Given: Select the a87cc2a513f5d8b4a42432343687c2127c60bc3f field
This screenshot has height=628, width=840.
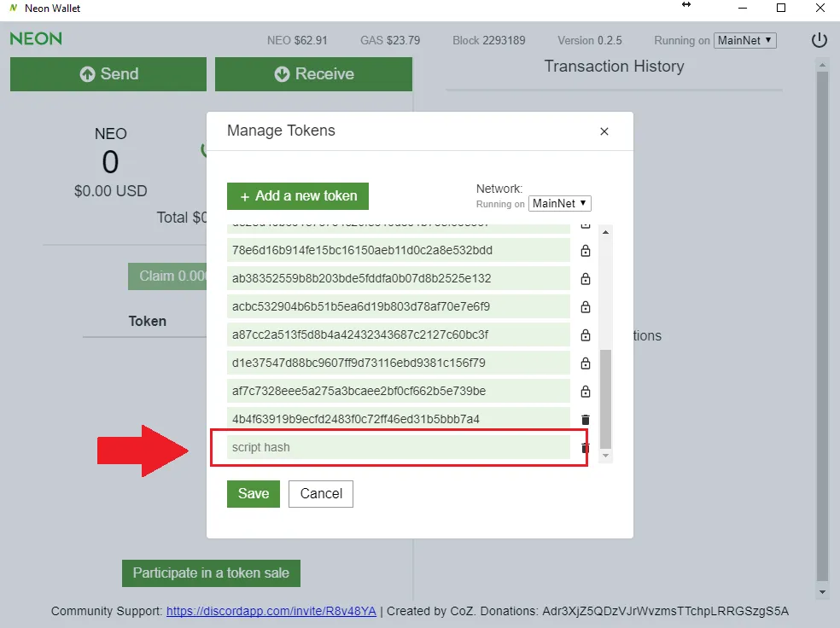Looking at the screenshot, I should (x=399, y=334).
